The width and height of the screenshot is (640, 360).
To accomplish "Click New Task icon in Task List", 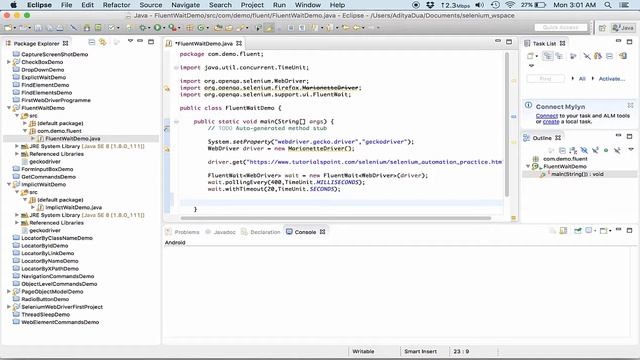I will [x=530, y=56].
